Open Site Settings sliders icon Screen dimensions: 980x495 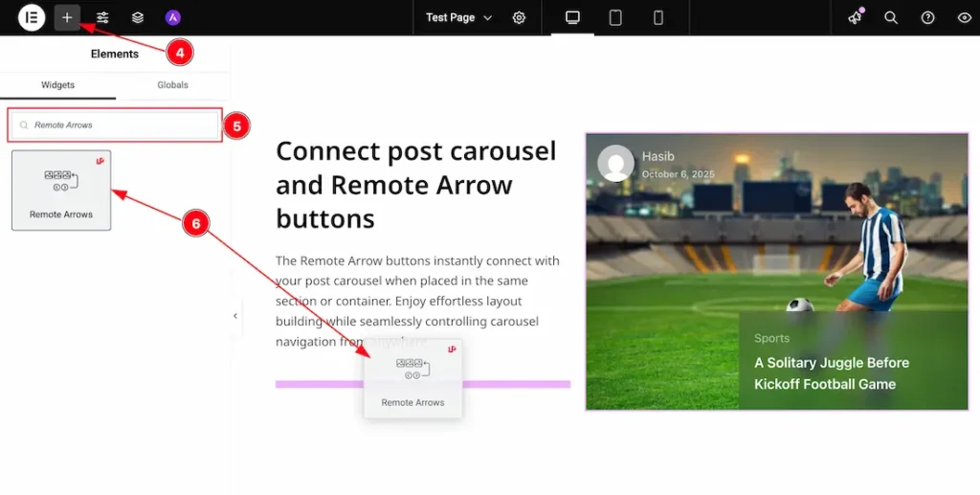click(102, 17)
